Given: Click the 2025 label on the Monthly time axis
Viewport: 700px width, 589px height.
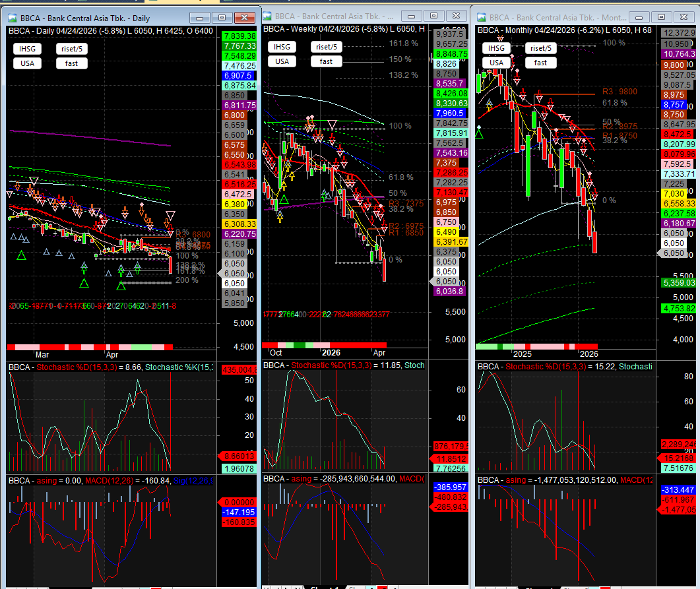Looking at the screenshot, I should click(x=523, y=354).
